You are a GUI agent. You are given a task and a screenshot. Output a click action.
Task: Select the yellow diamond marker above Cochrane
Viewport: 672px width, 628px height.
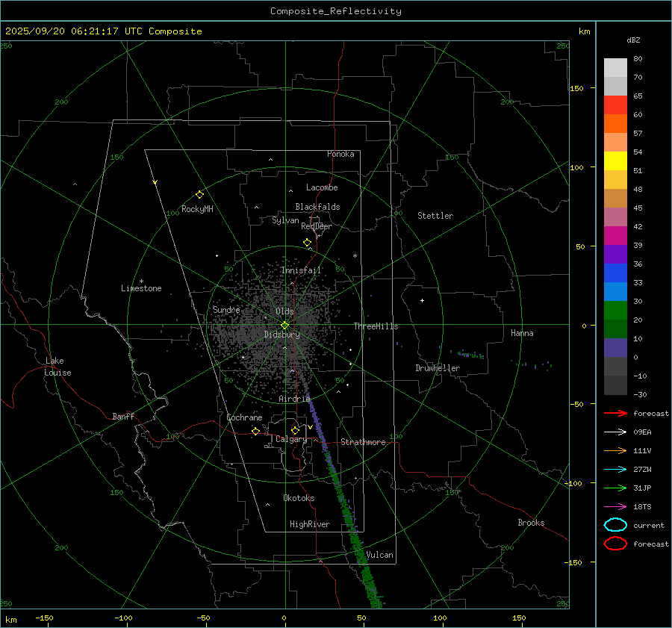pyautogui.click(x=255, y=432)
